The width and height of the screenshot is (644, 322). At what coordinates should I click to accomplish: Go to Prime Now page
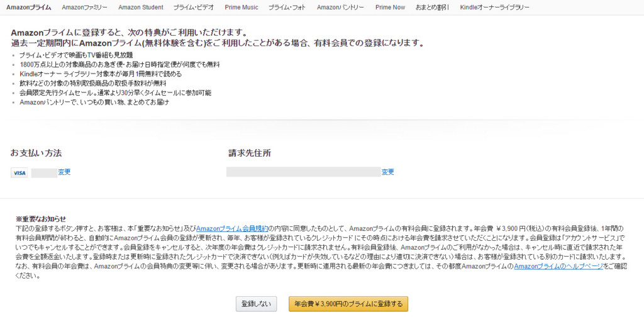point(390,8)
